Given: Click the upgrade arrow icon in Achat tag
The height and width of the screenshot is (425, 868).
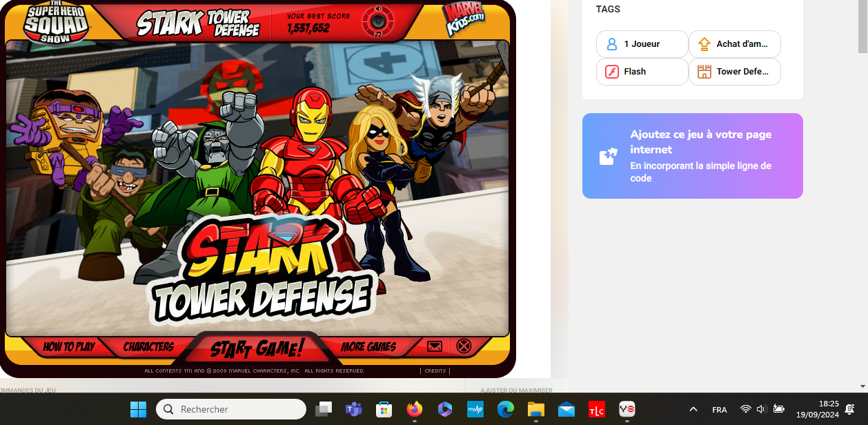Looking at the screenshot, I should point(704,44).
